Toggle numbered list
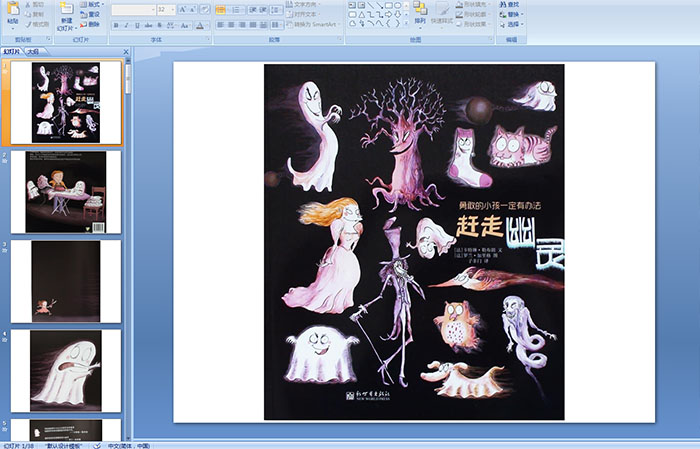Viewport: 700px width, 449px height. tap(237, 9)
